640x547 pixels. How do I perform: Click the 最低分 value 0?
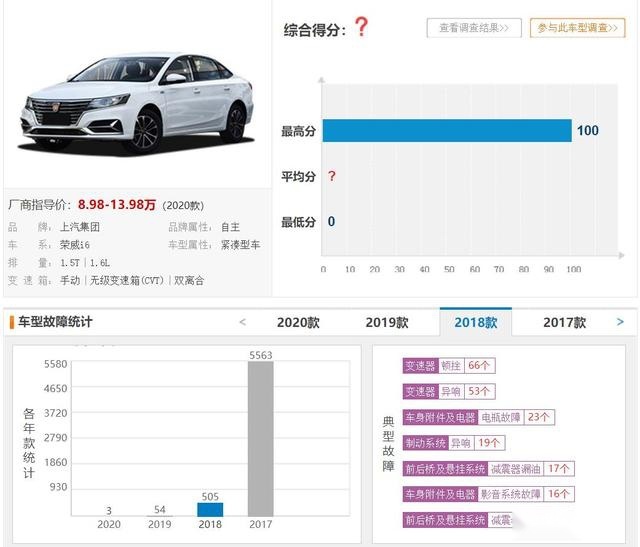click(x=331, y=221)
